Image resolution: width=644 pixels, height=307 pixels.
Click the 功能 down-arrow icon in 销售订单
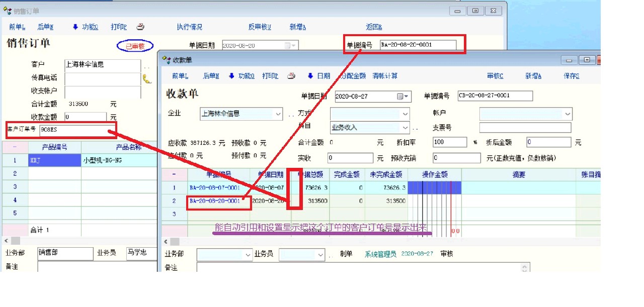tap(75, 27)
